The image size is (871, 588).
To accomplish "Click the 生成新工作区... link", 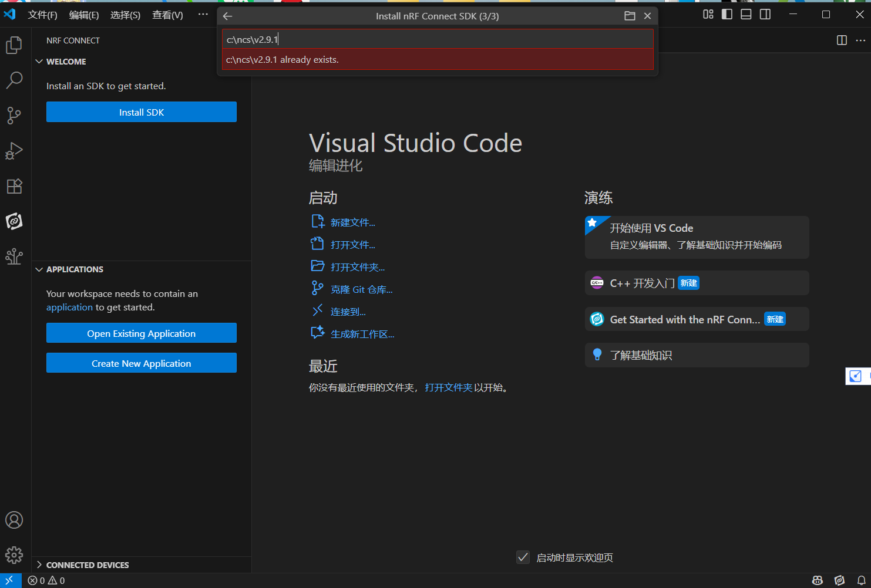I will click(362, 334).
